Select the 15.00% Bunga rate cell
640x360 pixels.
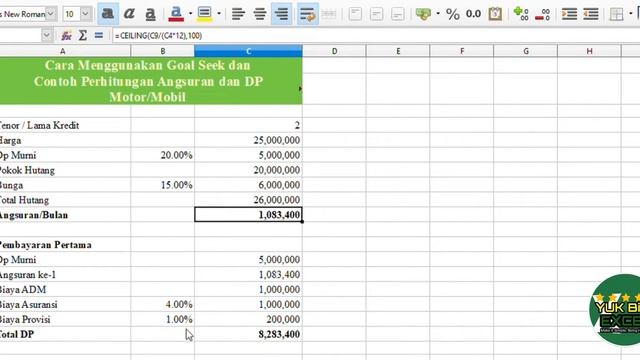(162, 185)
